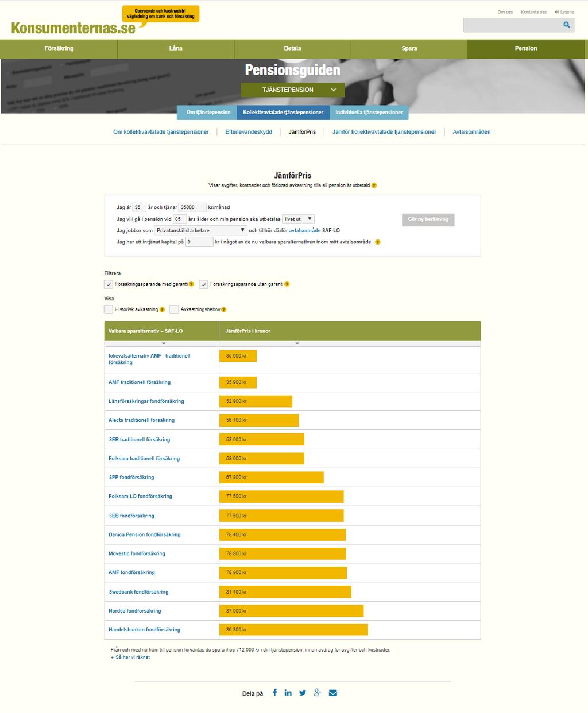Open payout period dropdown 'livet ut'
The image size is (588, 713).
tap(298, 219)
